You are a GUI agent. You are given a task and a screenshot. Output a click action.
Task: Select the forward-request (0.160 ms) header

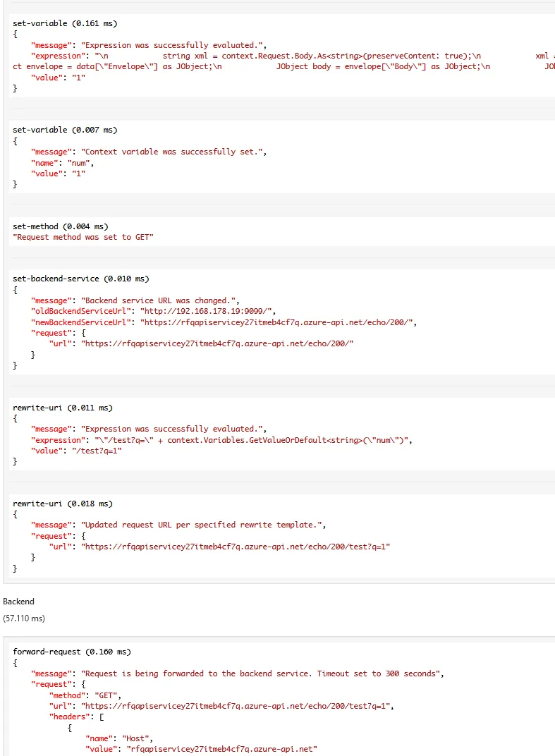click(71, 652)
